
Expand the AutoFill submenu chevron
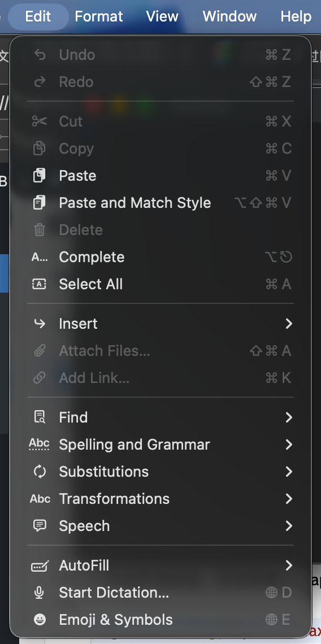point(289,565)
